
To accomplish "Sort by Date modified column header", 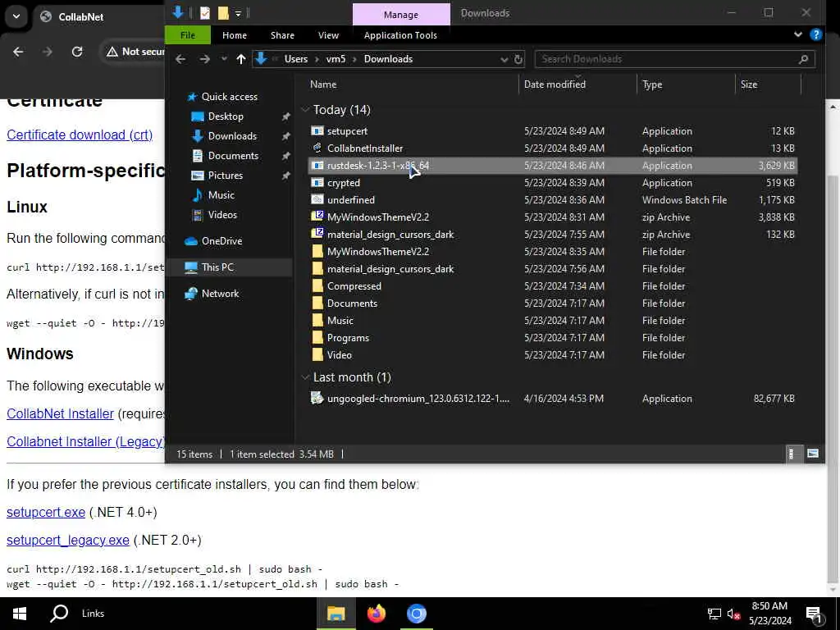I will (x=555, y=84).
